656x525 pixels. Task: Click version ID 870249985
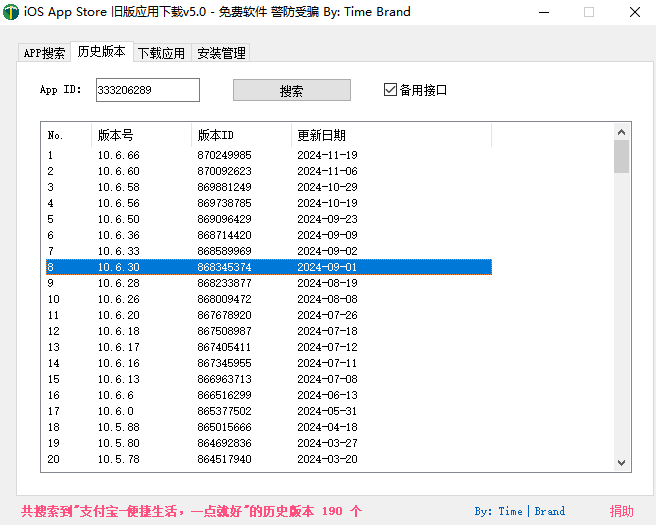(224, 155)
